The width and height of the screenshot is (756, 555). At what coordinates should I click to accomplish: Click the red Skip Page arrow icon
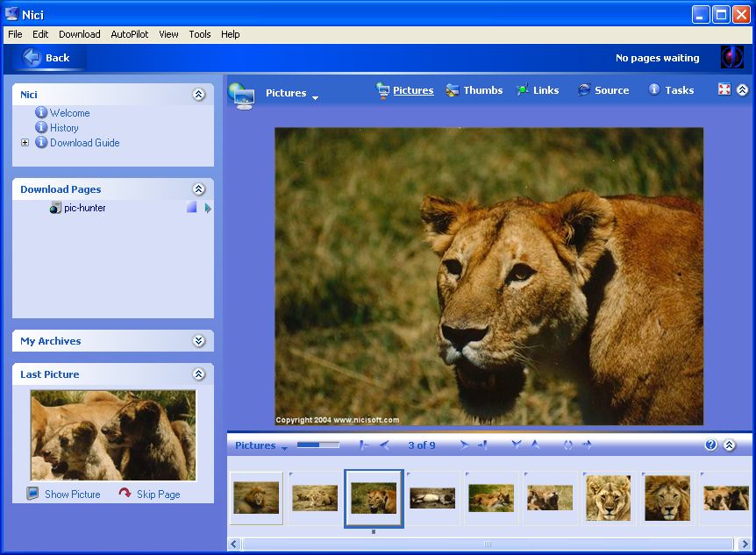pyautogui.click(x=125, y=493)
